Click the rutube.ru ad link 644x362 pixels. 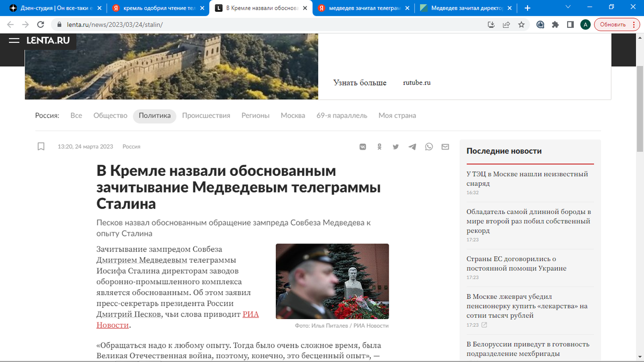pyautogui.click(x=417, y=83)
